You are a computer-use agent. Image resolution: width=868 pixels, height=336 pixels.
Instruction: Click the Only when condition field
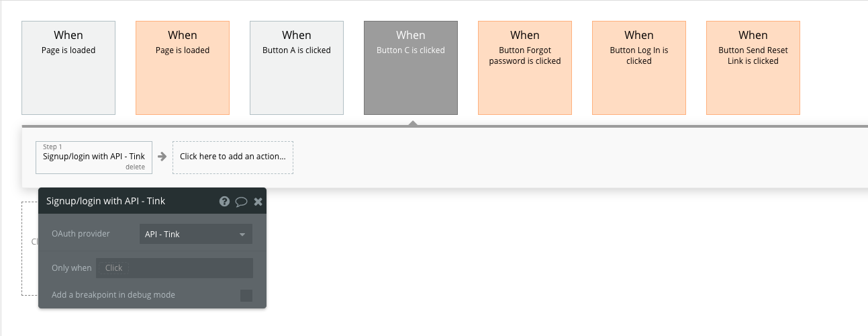click(175, 267)
